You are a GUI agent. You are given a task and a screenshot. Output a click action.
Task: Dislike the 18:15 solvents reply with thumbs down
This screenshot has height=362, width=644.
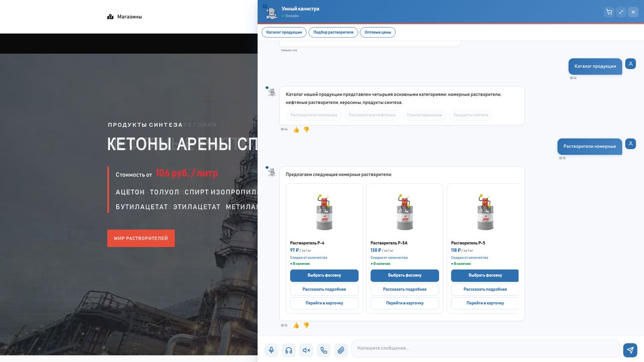(306, 325)
